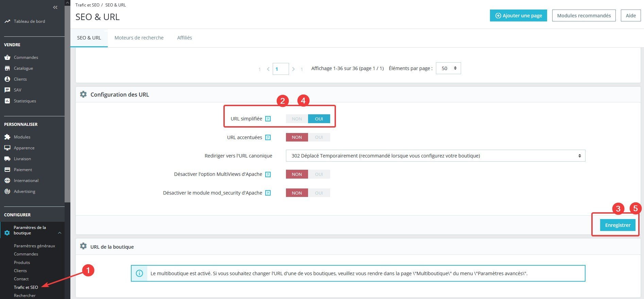This screenshot has width=644, height=299.
Task: Click the Commandes basket icon under Vendre
Action: [7, 57]
